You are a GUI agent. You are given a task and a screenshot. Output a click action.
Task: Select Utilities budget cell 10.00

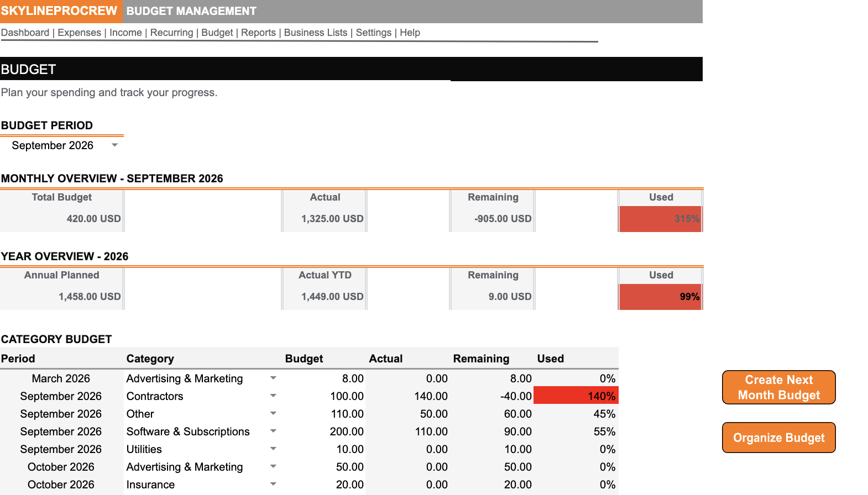(324, 449)
